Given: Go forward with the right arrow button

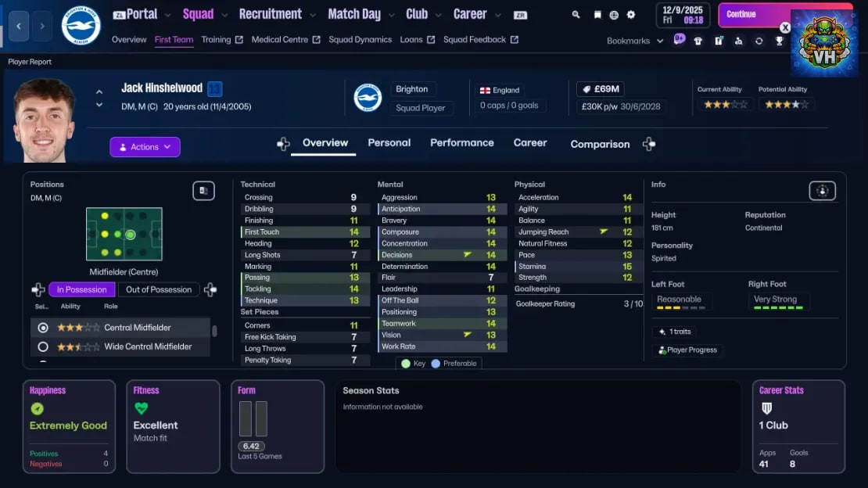Looking at the screenshot, I should [x=42, y=26].
